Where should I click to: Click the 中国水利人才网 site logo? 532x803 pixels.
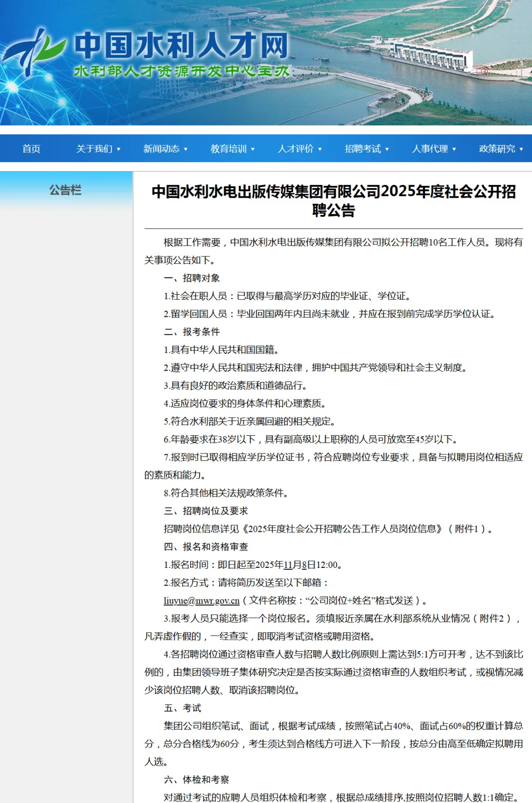pyautogui.click(x=146, y=52)
